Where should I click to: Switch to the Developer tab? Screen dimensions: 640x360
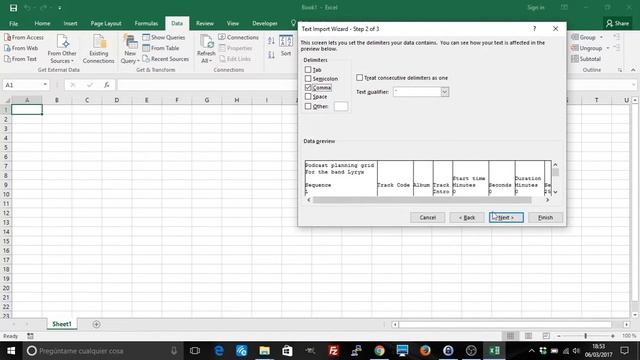(x=265, y=23)
